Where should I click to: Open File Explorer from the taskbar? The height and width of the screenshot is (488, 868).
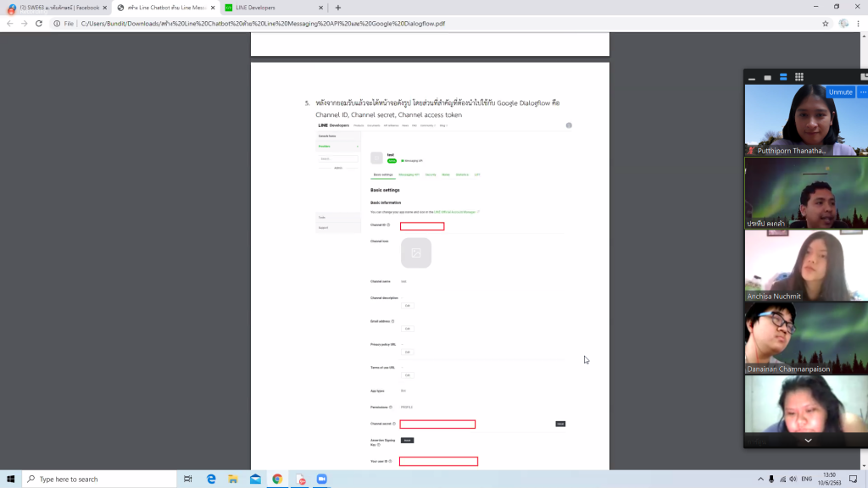233,479
